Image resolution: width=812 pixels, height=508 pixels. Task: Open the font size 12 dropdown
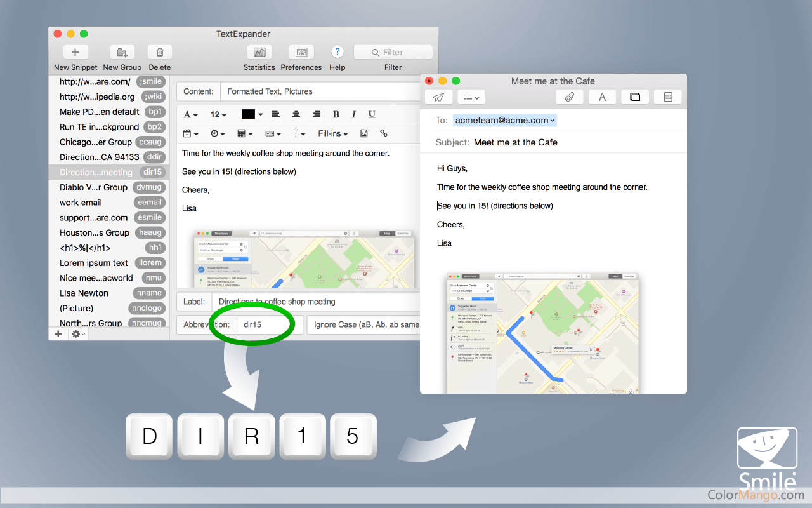219,114
